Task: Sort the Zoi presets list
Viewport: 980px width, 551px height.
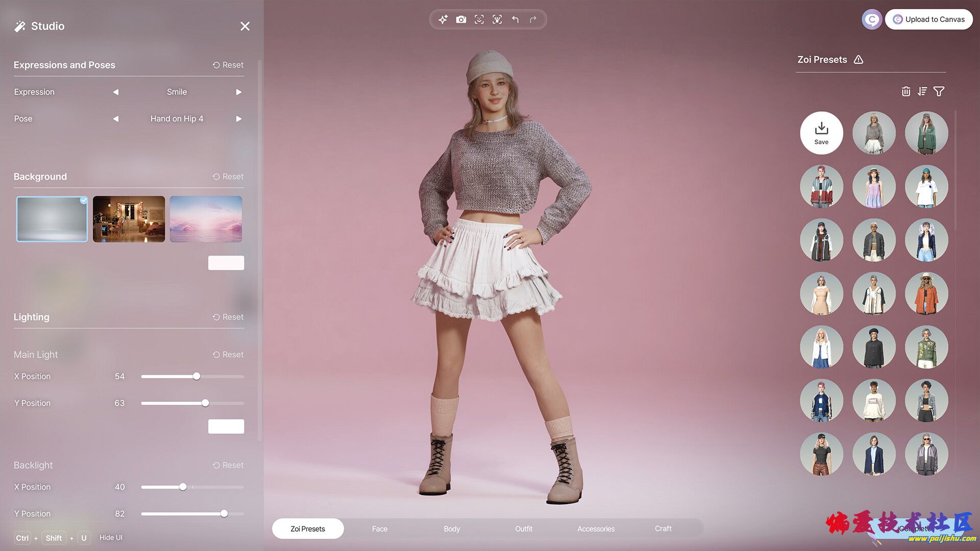Action: (922, 91)
